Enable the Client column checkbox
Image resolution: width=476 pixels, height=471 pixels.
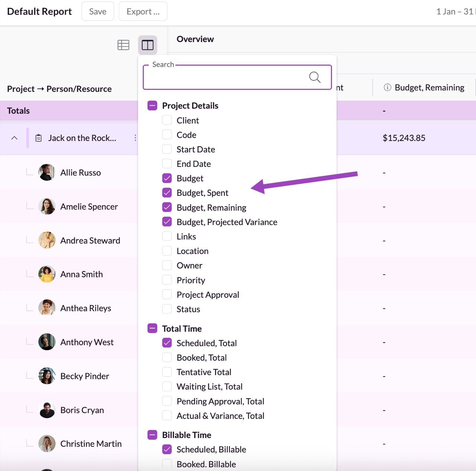tap(167, 120)
